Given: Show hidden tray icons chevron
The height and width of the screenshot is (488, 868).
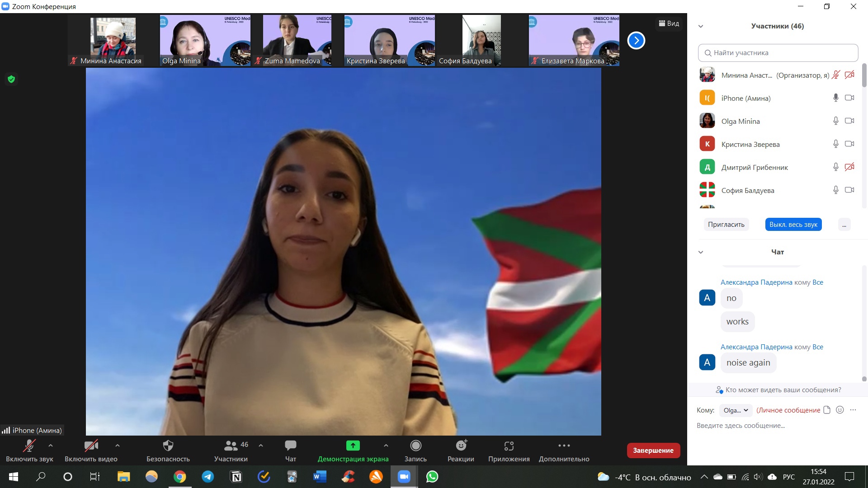Looking at the screenshot, I should (x=704, y=477).
